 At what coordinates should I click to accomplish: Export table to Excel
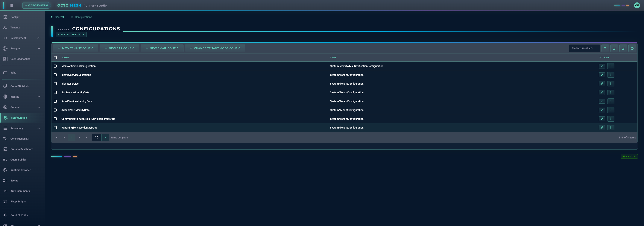[614, 48]
